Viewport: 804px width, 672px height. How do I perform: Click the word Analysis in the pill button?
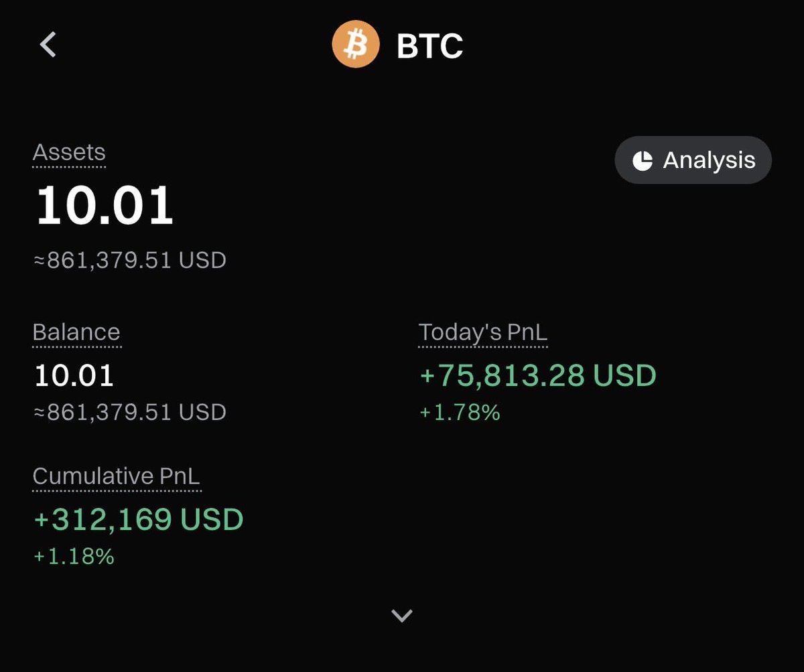710,161
